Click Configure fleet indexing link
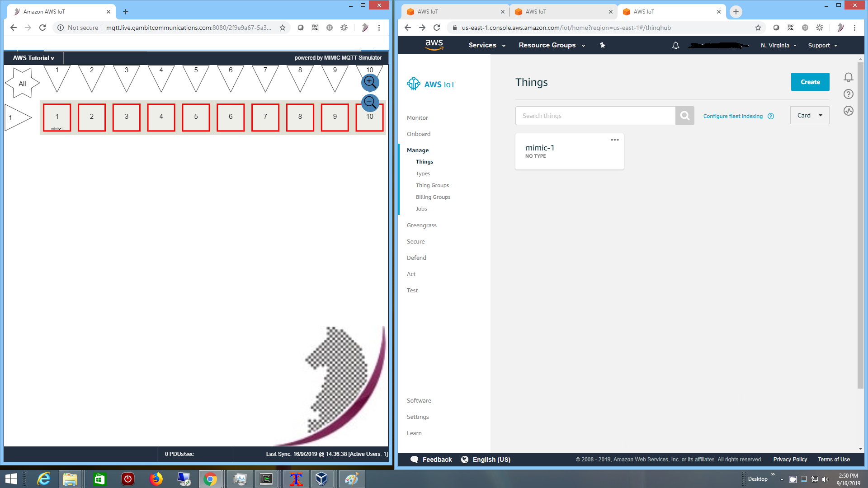The image size is (868, 488). tap(733, 116)
